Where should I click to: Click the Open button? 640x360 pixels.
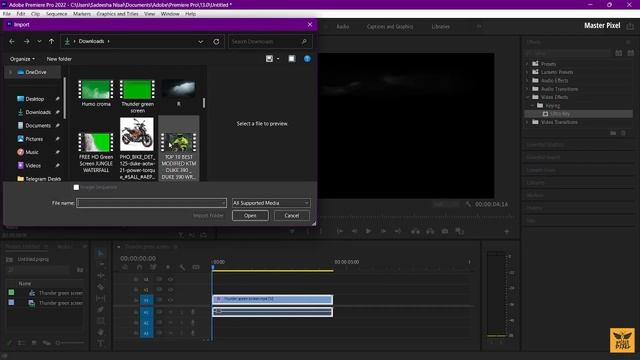point(250,216)
